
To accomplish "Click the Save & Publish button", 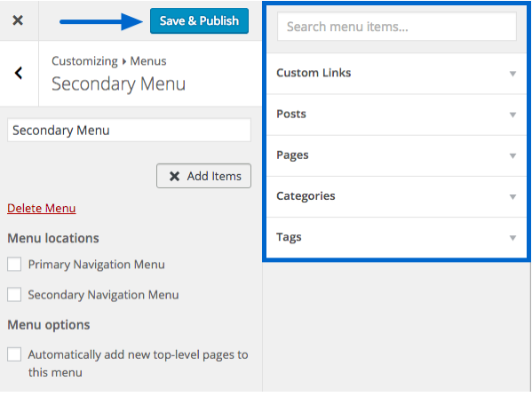I will click(x=199, y=21).
